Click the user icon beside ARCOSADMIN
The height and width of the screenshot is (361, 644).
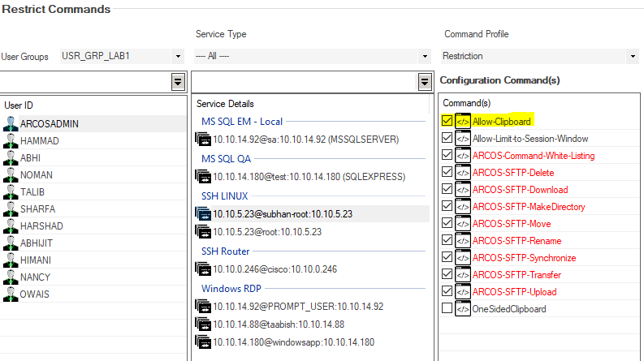click(11, 123)
